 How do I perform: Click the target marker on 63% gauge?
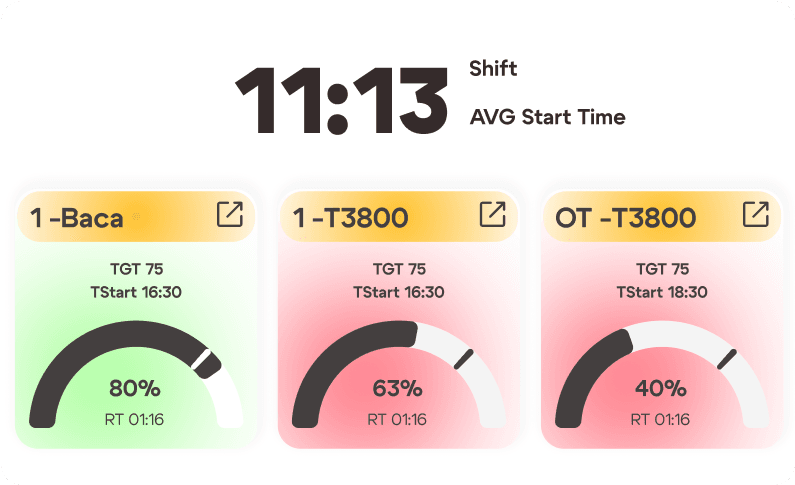pos(464,359)
